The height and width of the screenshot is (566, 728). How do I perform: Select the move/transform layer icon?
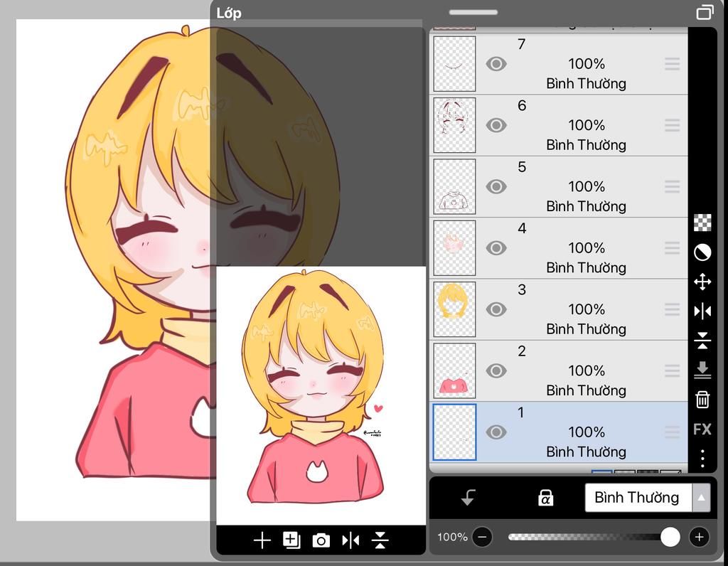click(x=702, y=282)
